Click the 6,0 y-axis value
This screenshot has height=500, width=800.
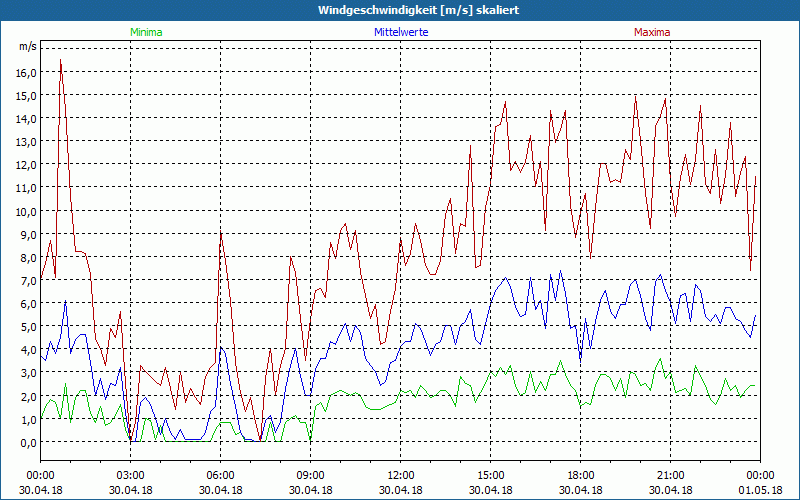29,303
